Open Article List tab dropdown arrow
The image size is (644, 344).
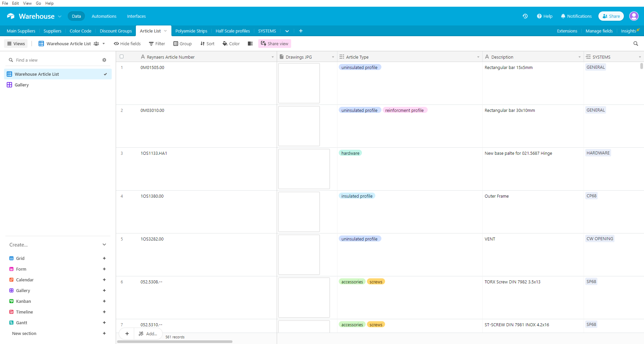tap(165, 31)
